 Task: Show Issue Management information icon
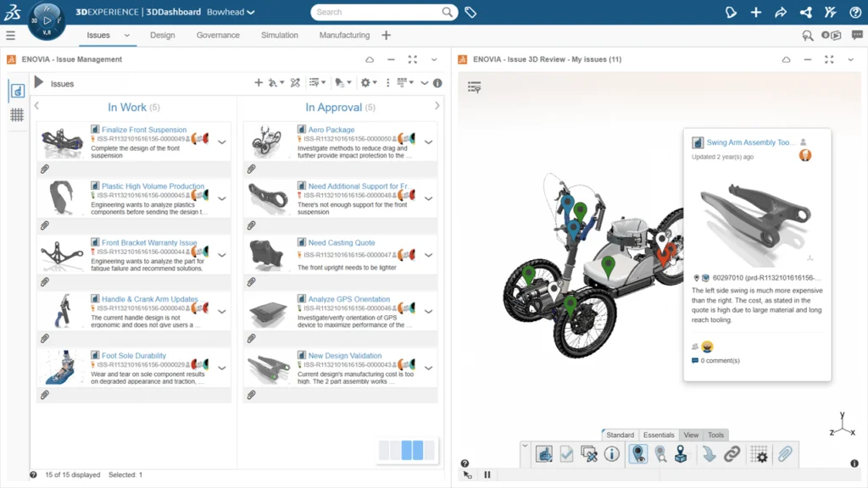pos(438,83)
